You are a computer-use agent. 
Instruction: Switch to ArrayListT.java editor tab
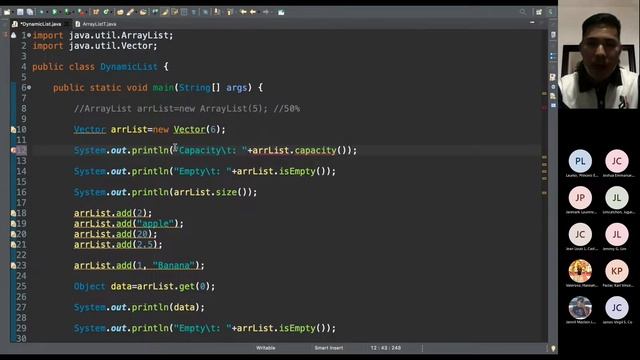[x=99, y=24]
